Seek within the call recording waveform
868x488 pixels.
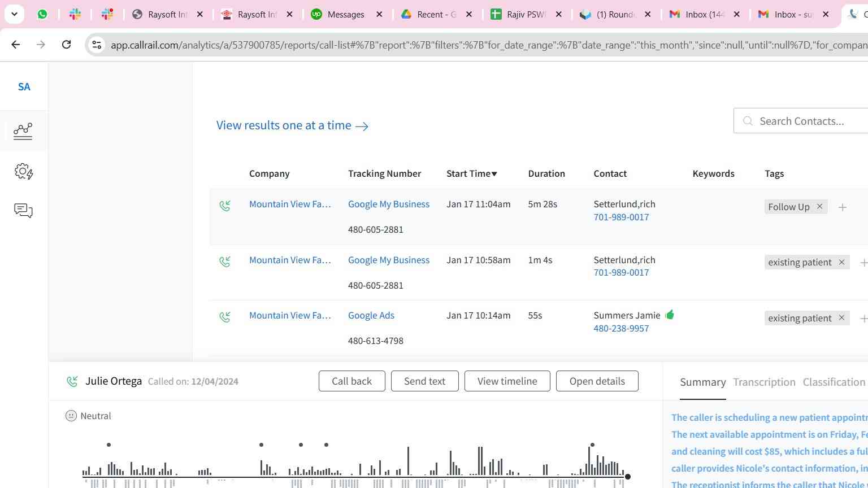pos(354,467)
